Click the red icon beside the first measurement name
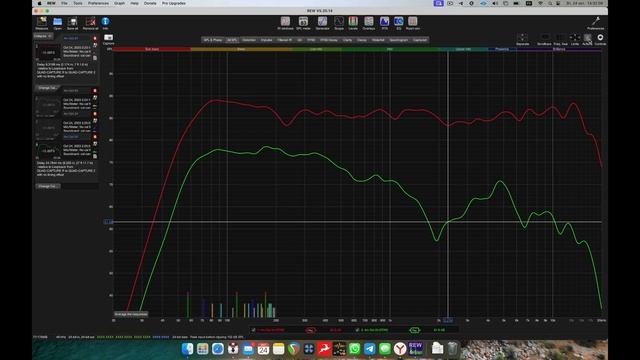This screenshot has width=640, height=360. pyautogui.click(x=95, y=39)
